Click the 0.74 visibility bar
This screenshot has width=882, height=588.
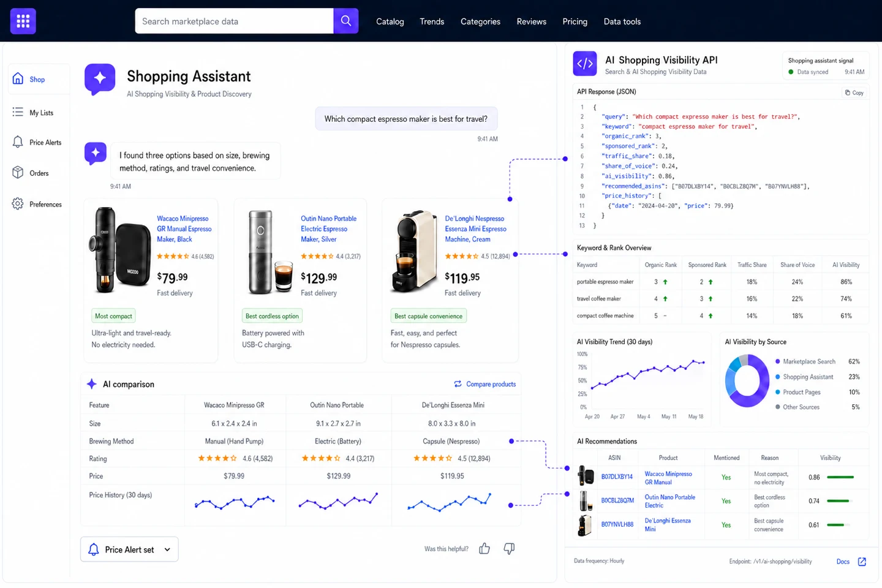tap(838, 501)
